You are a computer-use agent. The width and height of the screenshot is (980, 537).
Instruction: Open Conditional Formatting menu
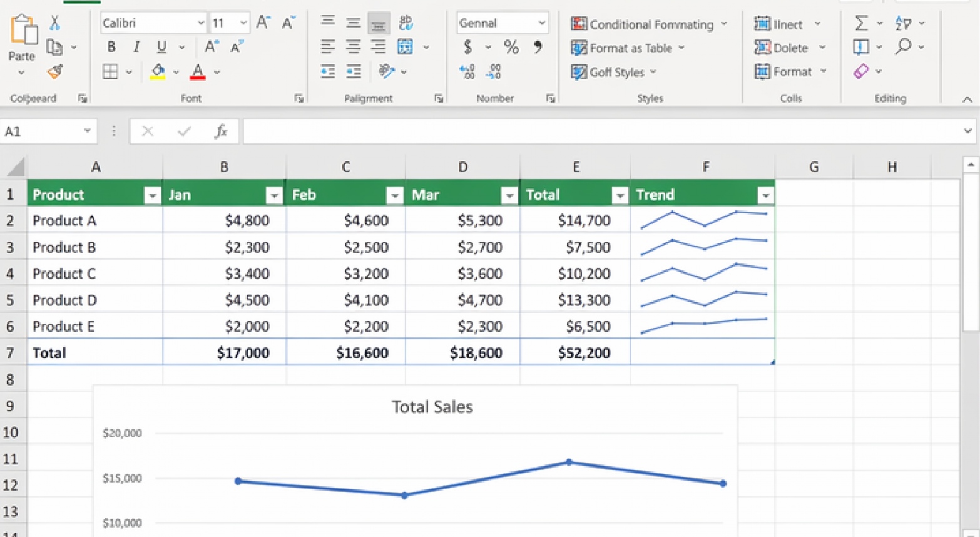tap(649, 24)
